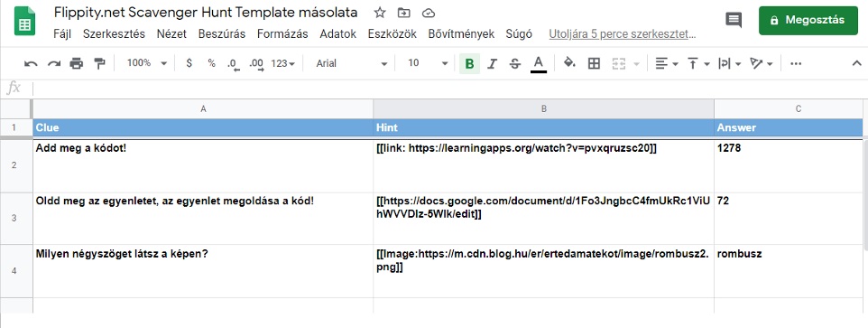This screenshot has width=868, height=328.
Task: Star this spreadsheet document
Action: [x=380, y=13]
